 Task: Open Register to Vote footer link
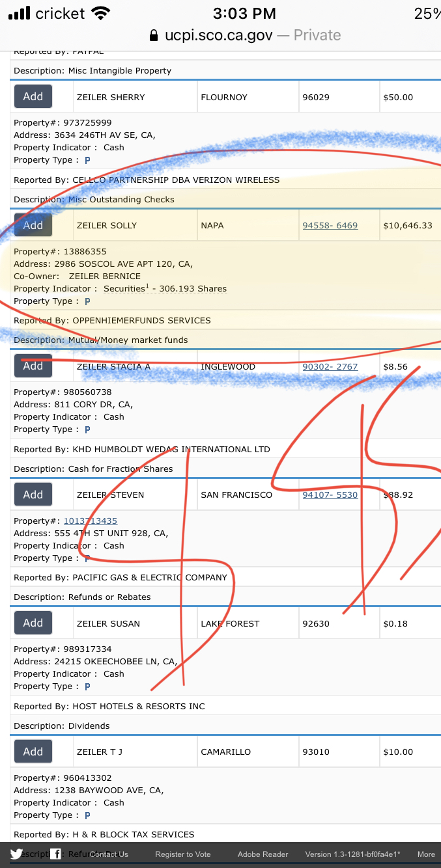point(183,854)
